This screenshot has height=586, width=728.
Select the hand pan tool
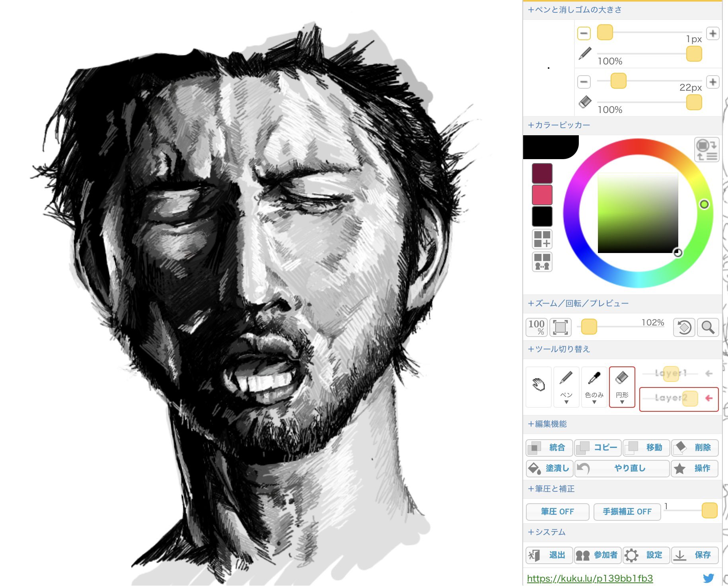[538, 387]
